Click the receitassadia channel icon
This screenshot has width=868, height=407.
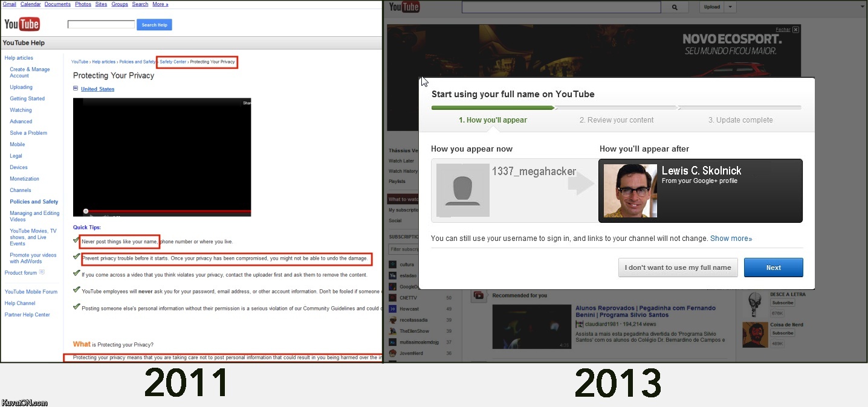coord(392,319)
